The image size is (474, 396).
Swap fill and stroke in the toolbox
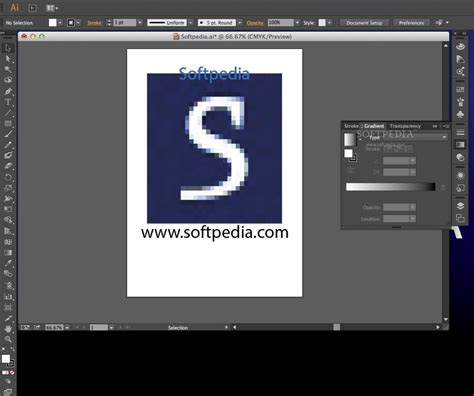[x=12, y=349]
